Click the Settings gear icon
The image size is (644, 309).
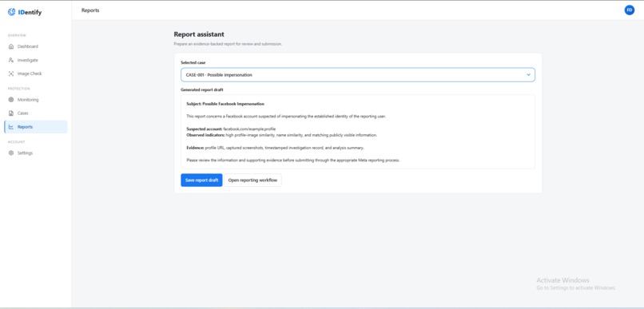(11, 153)
